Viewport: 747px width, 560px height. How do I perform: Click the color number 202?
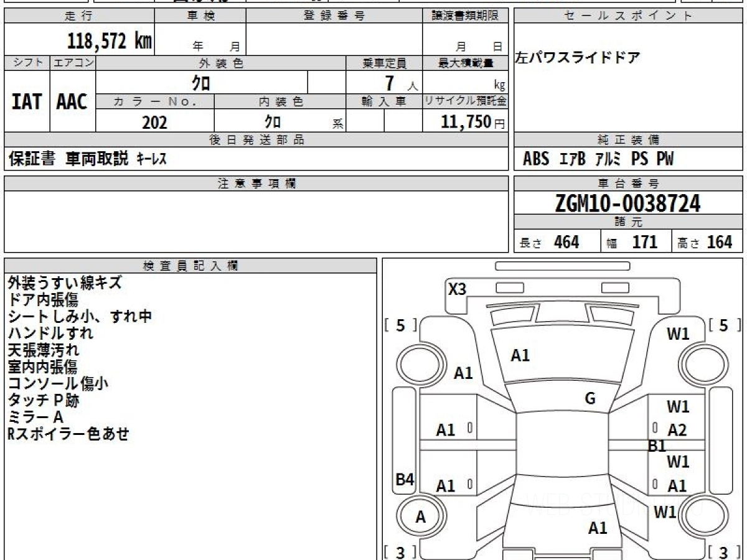pos(155,122)
